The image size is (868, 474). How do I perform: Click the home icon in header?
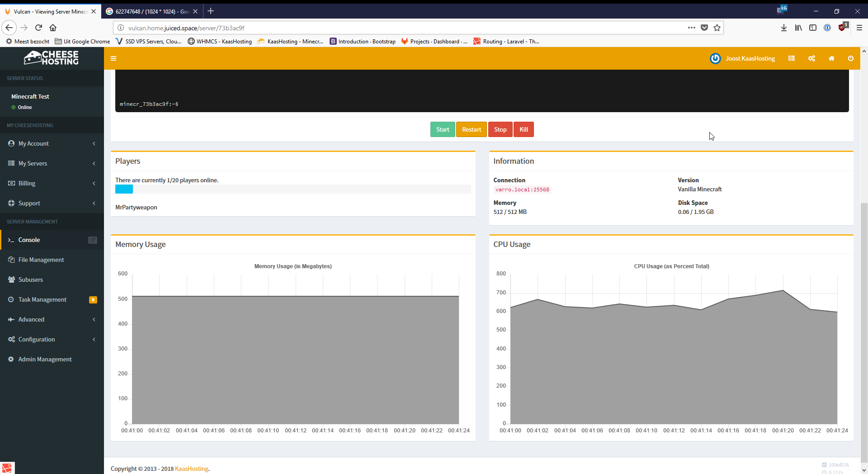[x=831, y=58]
